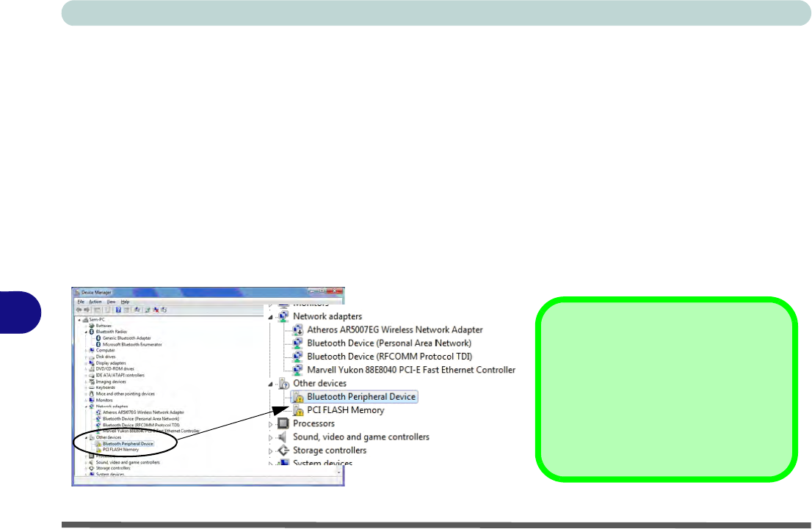This screenshot has height=529, width=812.
Task: Click the Imaging devices icon in the small tree
Action: tap(92, 382)
